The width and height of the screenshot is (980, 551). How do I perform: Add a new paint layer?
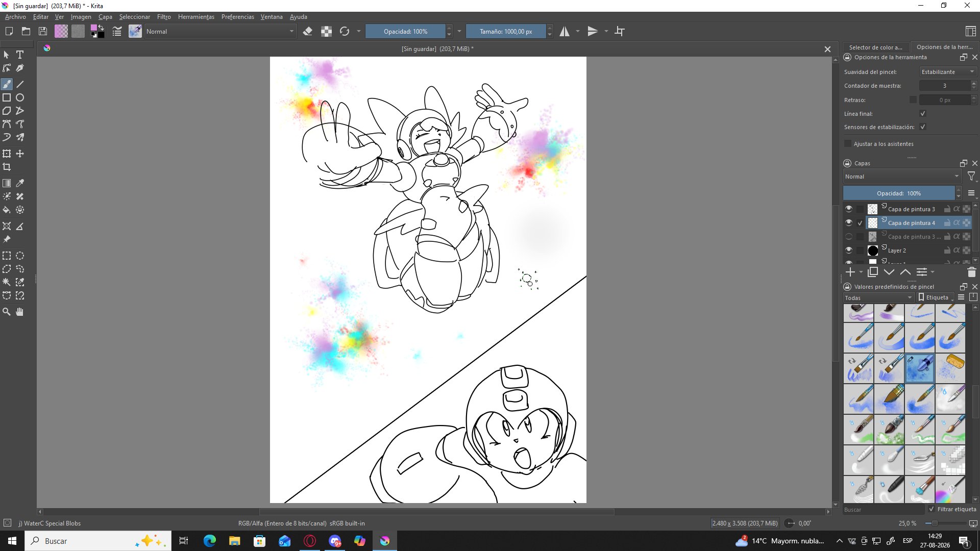850,272
